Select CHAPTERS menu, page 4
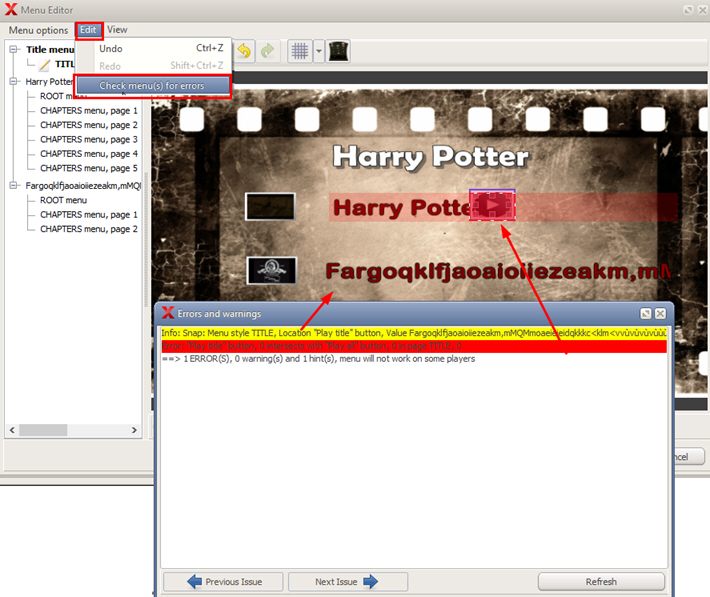 tap(89, 154)
